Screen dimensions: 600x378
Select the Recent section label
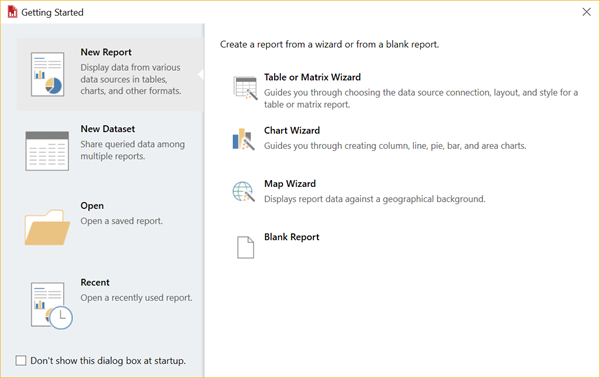95,282
